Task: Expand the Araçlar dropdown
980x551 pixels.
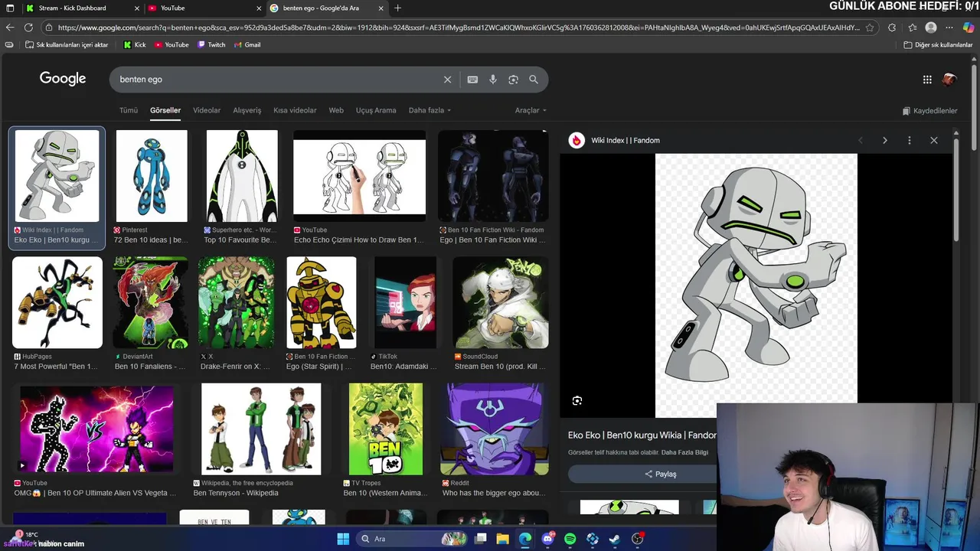Action: click(531, 110)
